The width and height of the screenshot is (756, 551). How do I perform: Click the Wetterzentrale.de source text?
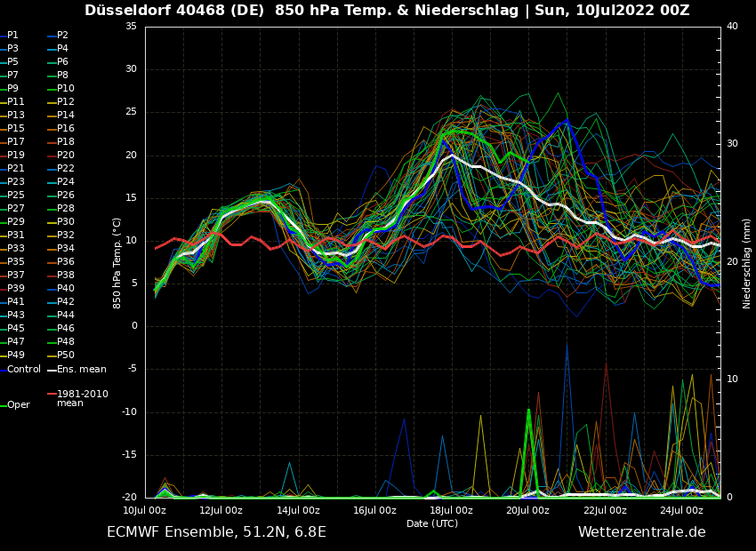(x=641, y=532)
